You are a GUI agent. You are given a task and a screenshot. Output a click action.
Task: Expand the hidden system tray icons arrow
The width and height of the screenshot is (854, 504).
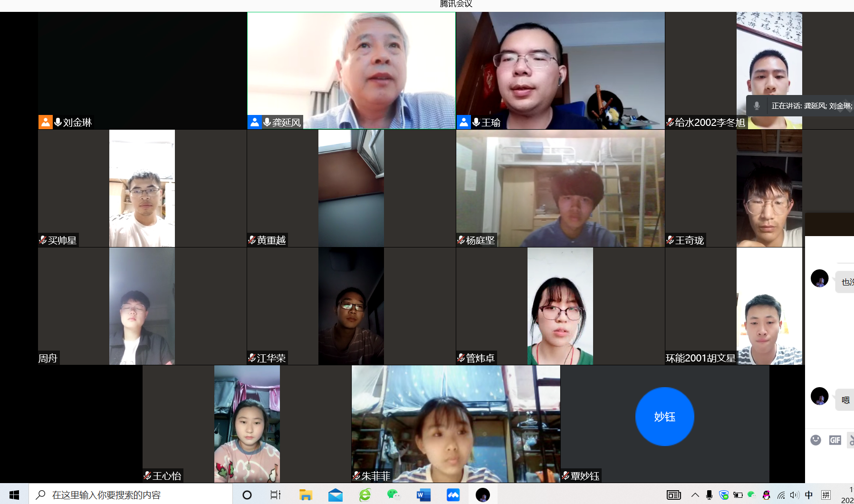tap(695, 495)
